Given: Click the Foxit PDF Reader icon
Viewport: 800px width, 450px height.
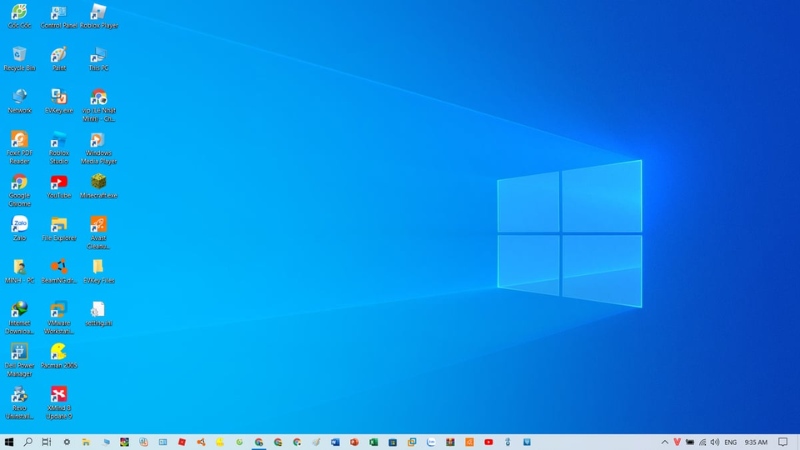Looking at the screenshot, I should pyautogui.click(x=19, y=141).
